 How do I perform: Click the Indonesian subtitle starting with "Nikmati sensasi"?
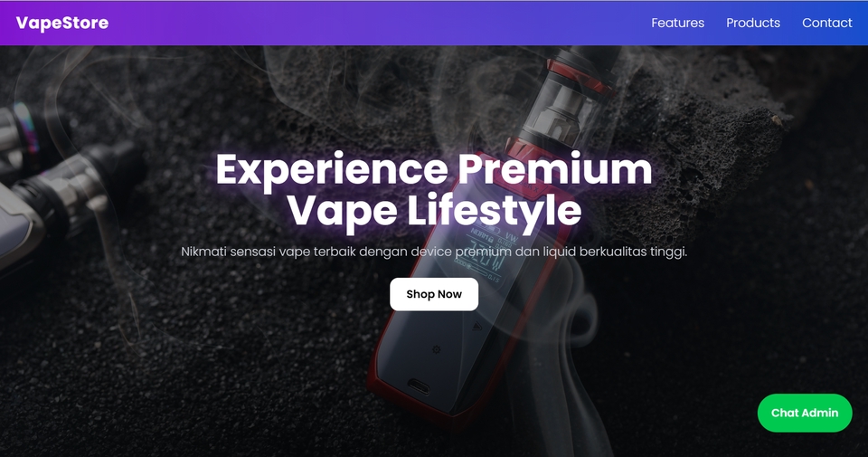[434, 252]
